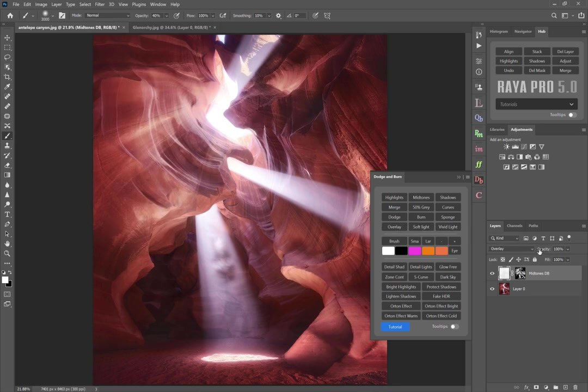Open the Filter menu
The width and height of the screenshot is (588, 392).
[100, 4]
